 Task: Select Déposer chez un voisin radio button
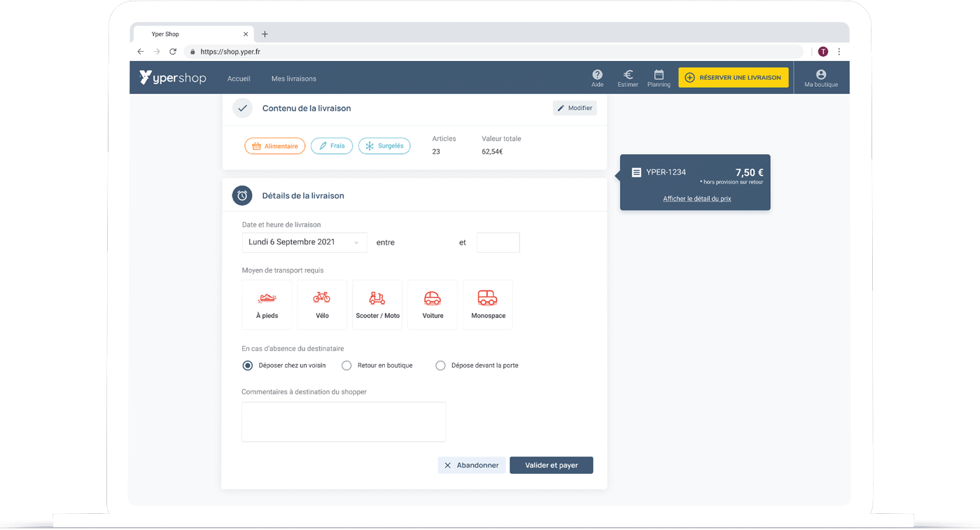coord(248,365)
